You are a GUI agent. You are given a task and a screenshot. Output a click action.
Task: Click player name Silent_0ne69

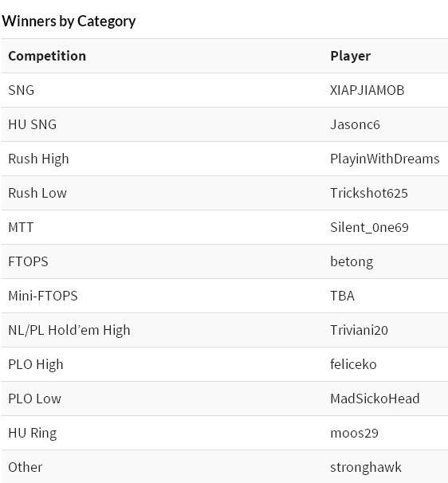(x=369, y=228)
